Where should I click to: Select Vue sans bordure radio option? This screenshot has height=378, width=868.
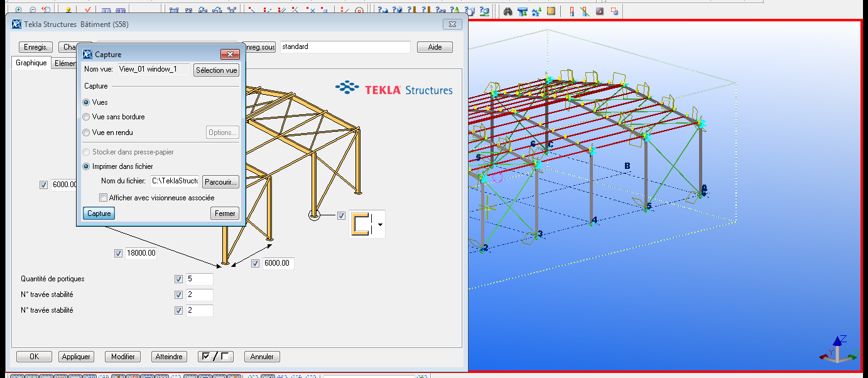pyautogui.click(x=87, y=117)
